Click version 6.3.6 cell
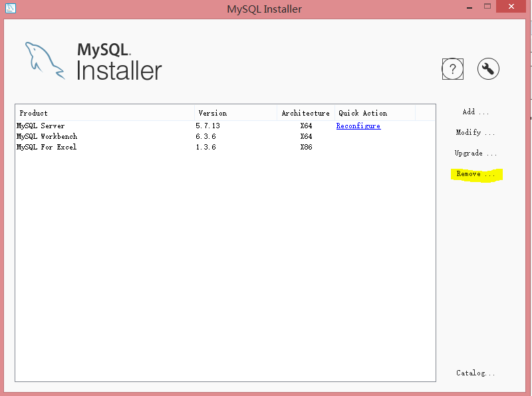The width and height of the screenshot is (532, 396). pyautogui.click(x=205, y=136)
